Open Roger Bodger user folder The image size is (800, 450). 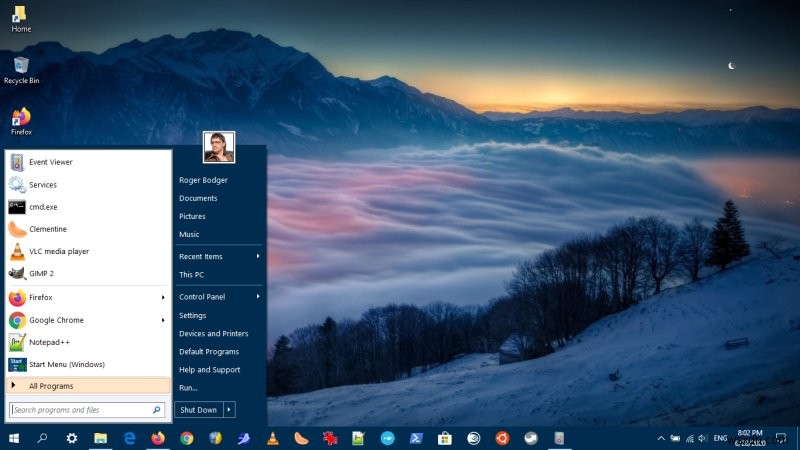pos(203,180)
